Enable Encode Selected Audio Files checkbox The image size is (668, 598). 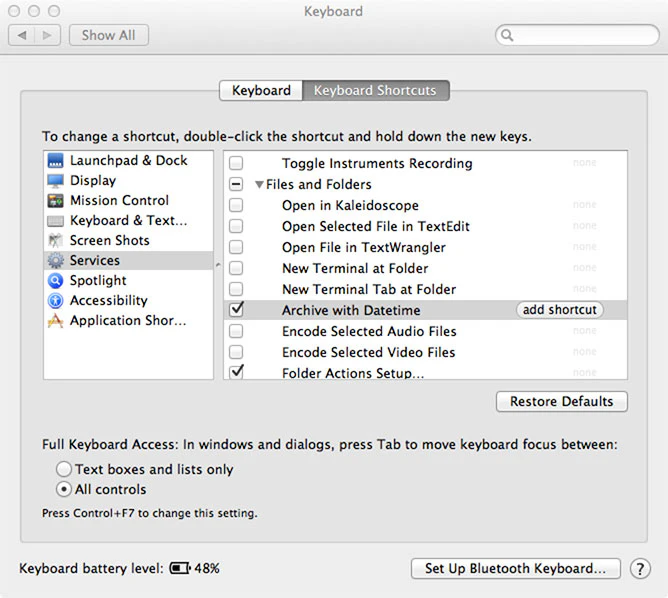pos(236,331)
